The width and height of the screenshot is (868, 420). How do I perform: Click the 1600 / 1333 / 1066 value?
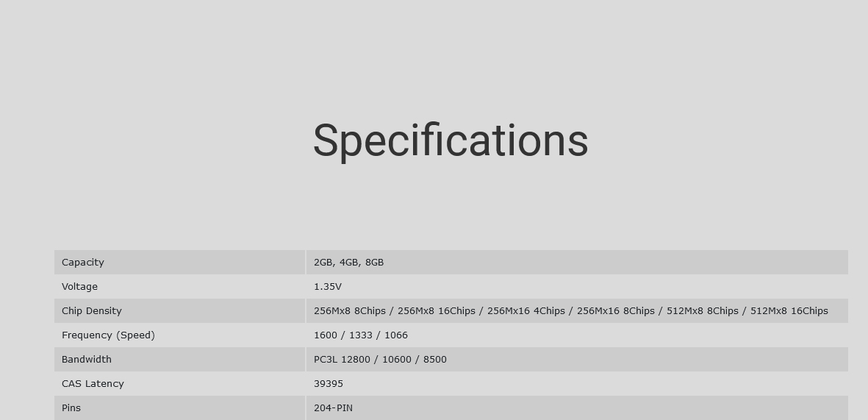point(361,335)
